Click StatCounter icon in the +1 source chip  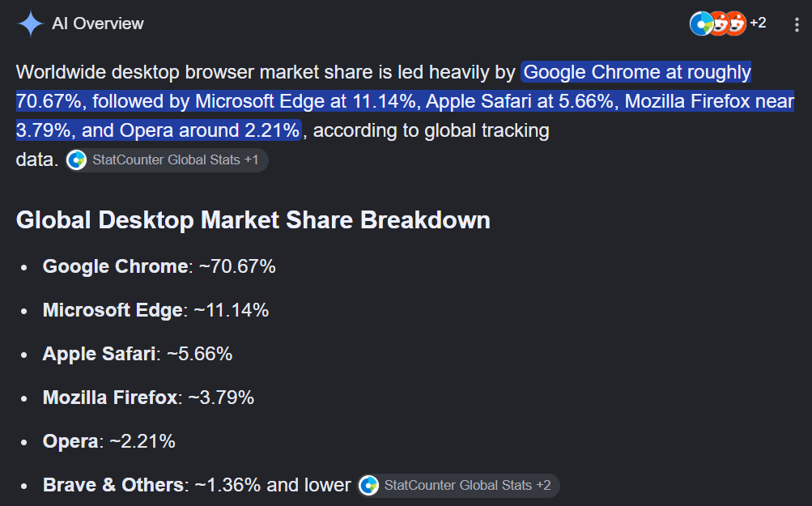pyautogui.click(x=77, y=160)
